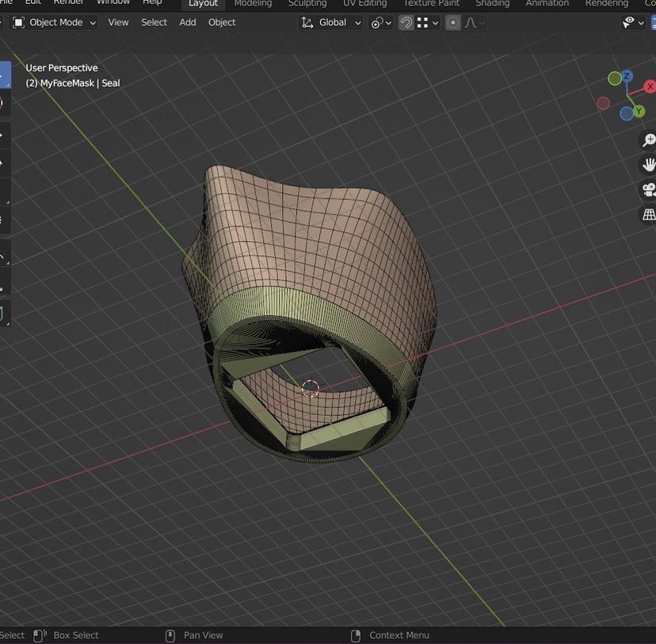Click the blue Z axis gizmo
The image size is (656, 644).
(627, 77)
